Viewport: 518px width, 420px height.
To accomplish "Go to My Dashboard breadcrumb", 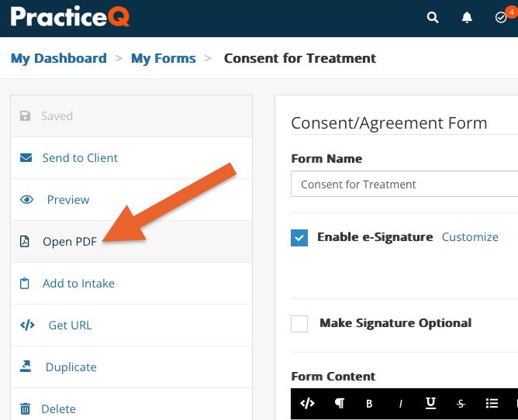I will point(59,58).
